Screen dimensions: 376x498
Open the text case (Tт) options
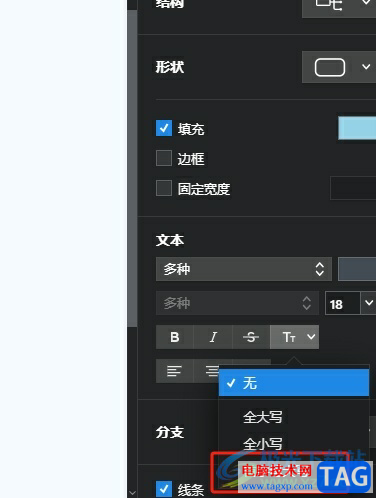(294, 337)
